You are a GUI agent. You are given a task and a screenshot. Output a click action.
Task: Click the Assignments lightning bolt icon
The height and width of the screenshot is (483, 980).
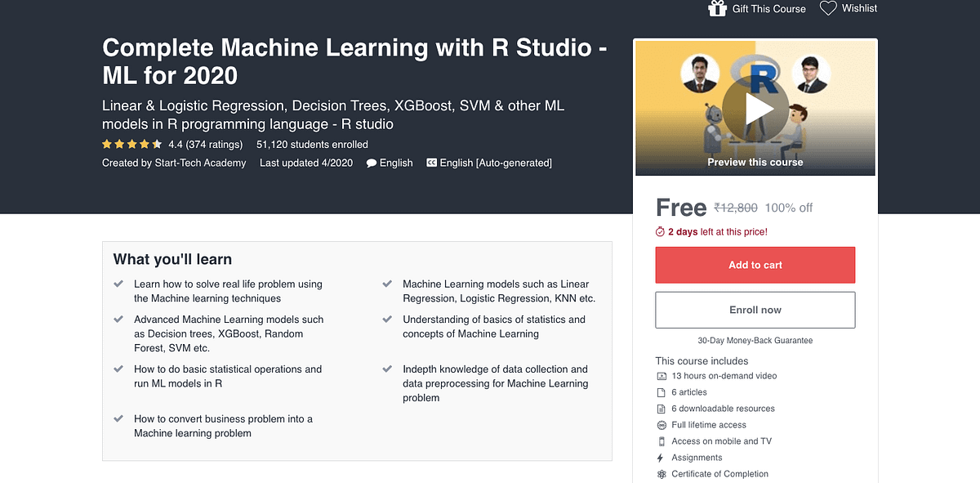click(661, 458)
